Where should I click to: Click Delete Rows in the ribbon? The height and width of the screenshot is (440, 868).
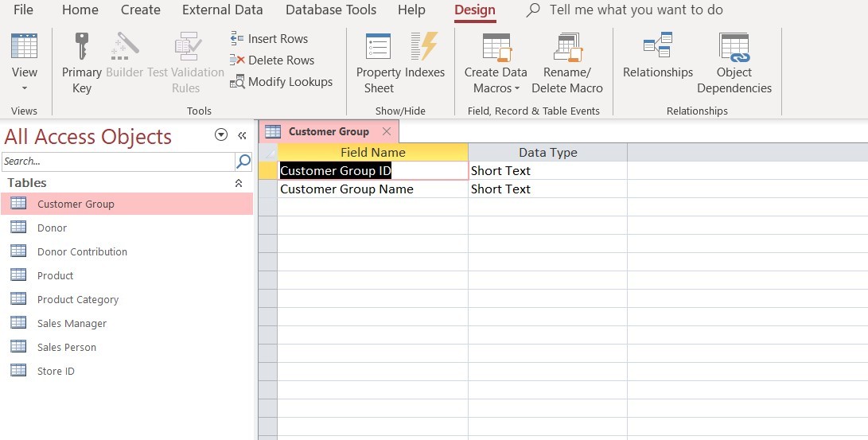(272, 60)
